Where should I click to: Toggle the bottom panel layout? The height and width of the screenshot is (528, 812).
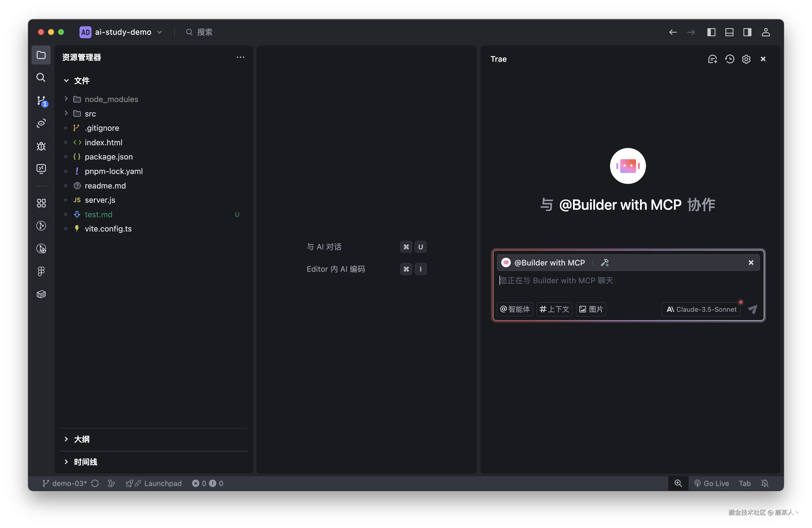coord(729,32)
